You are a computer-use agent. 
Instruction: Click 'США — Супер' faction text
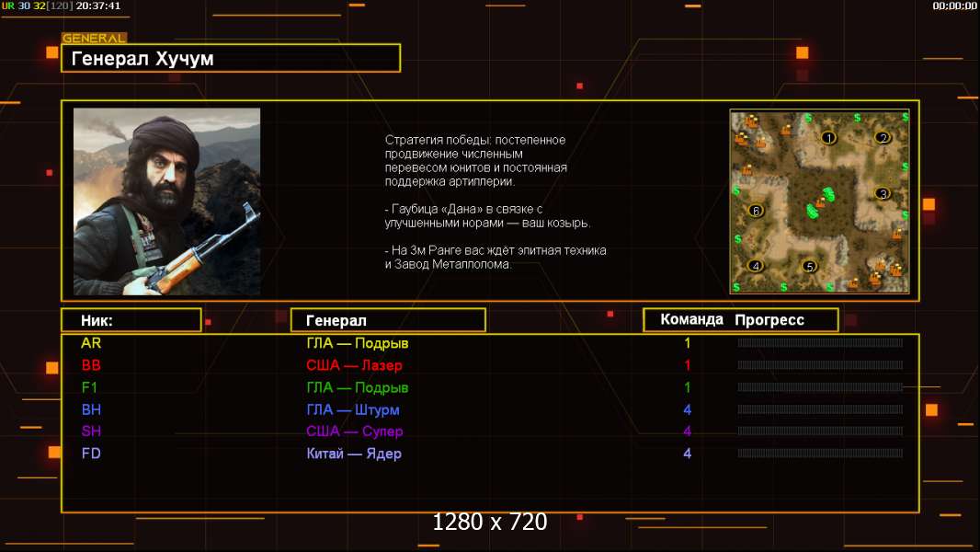coord(354,431)
